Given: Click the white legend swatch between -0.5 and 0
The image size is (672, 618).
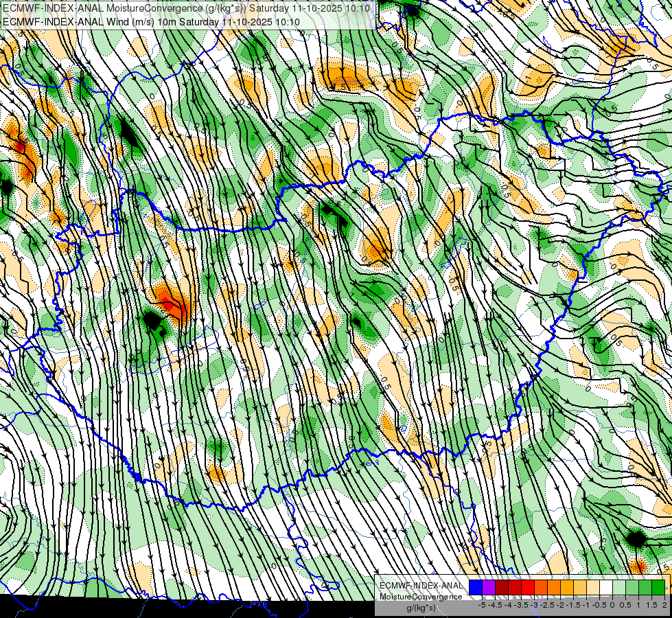Looking at the screenshot, I should pyautogui.click(x=606, y=588).
